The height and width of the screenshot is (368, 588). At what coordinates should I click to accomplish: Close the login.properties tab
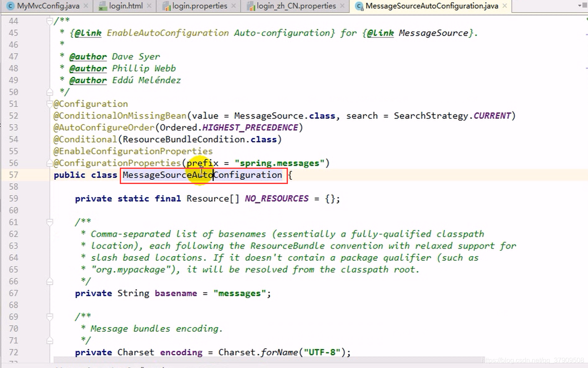[x=234, y=6]
